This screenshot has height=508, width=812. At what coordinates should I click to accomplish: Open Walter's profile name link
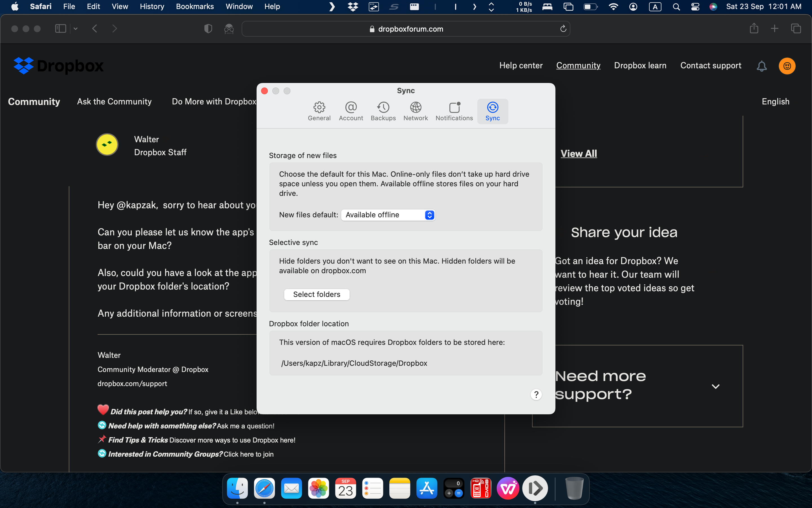point(146,139)
